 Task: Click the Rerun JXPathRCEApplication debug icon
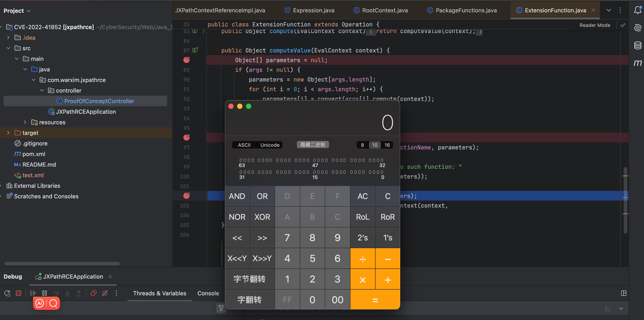[7, 293]
